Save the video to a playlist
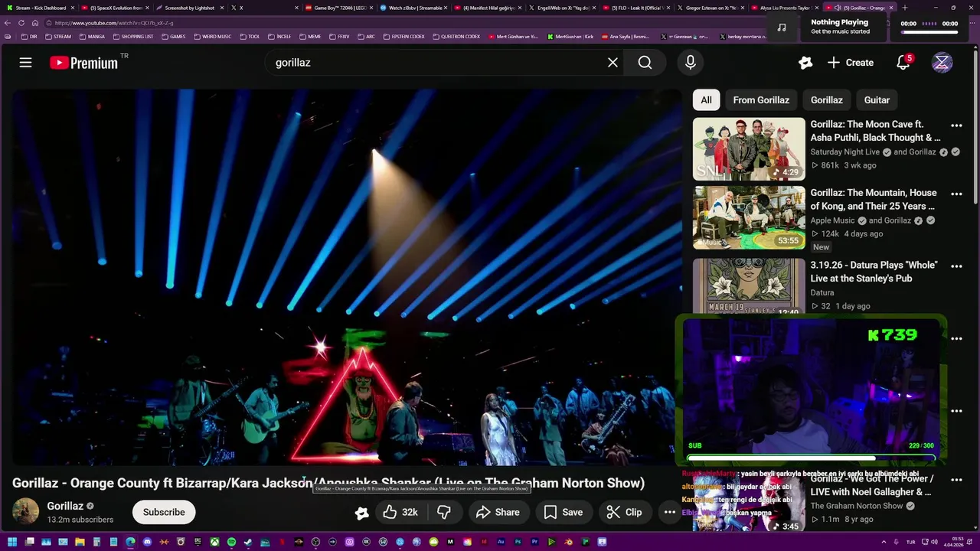The image size is (980, 551). 563,512
